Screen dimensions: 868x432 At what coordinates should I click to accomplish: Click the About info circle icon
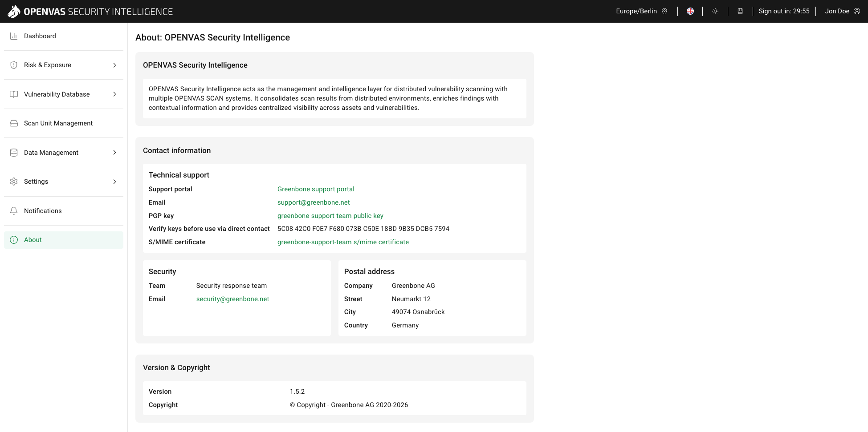pyautogui.click(x=14, y=240)
